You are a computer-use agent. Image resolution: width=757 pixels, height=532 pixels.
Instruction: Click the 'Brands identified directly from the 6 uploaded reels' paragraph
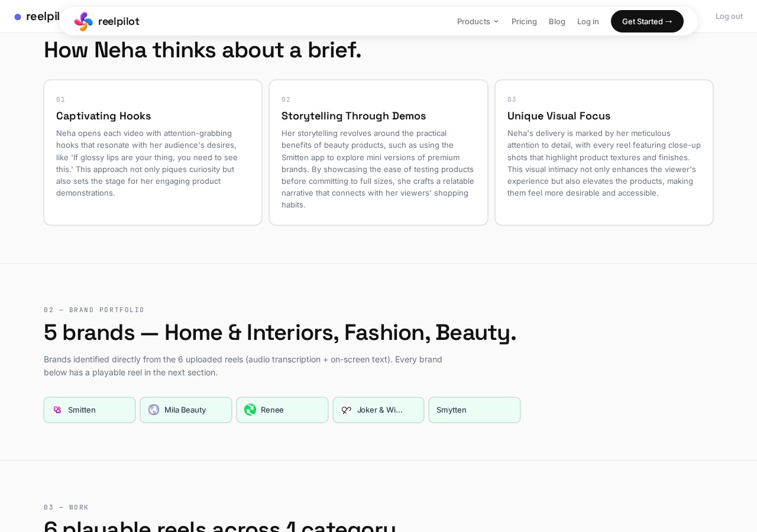click(x=243, y=366)
